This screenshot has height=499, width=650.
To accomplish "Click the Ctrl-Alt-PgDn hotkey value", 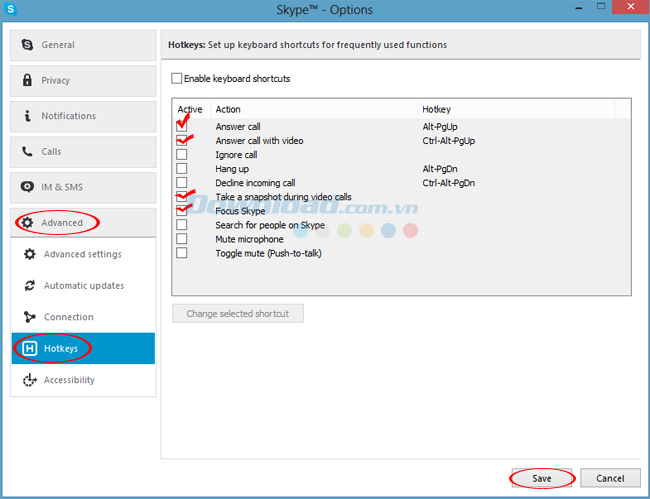I will coord(449,183).
